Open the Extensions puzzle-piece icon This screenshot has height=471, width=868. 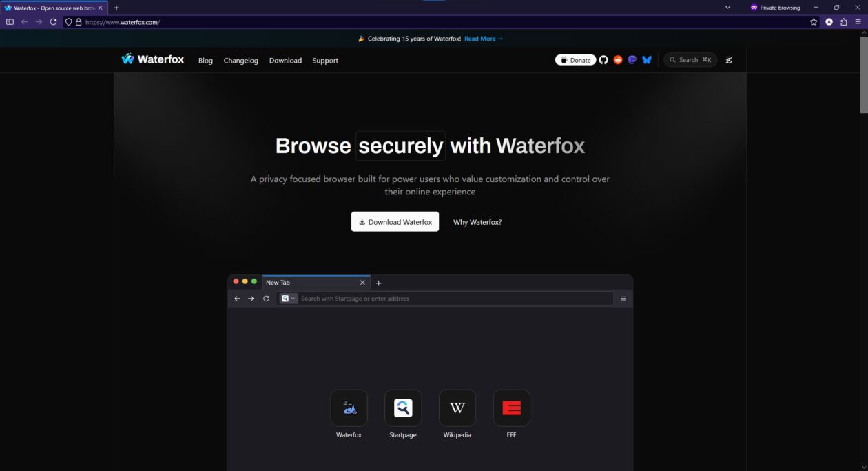843,22
